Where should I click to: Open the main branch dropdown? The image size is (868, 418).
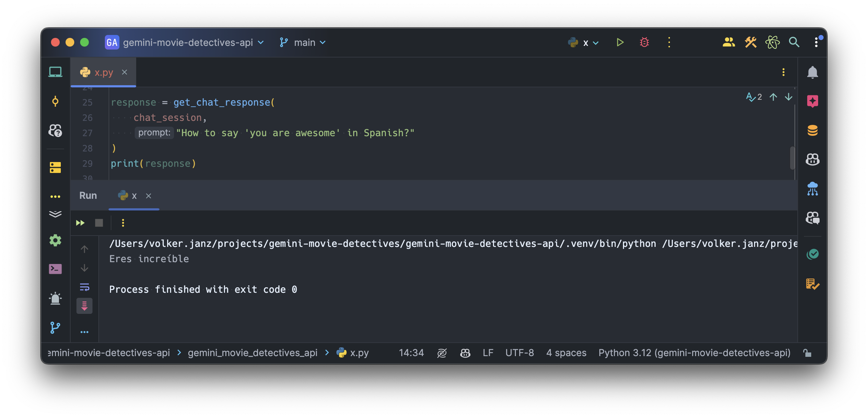(x=304, y=43)
